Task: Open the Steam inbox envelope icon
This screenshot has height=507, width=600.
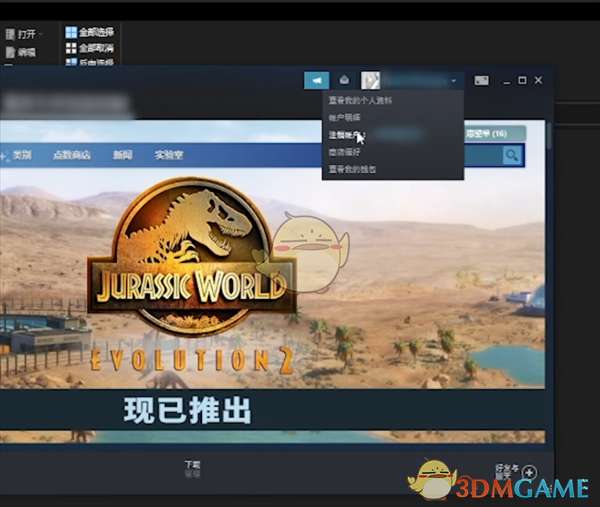Action: click(345, 80)
